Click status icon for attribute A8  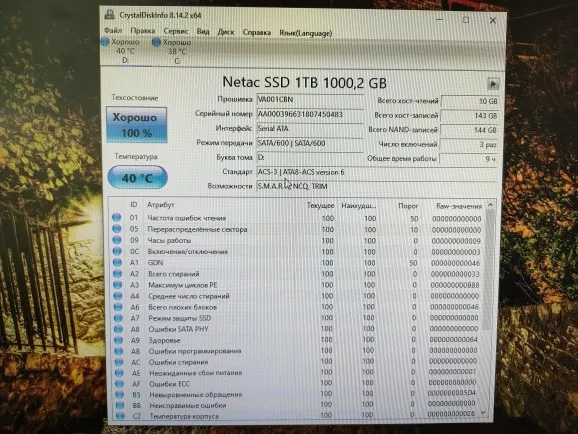[x=118, y=329]
